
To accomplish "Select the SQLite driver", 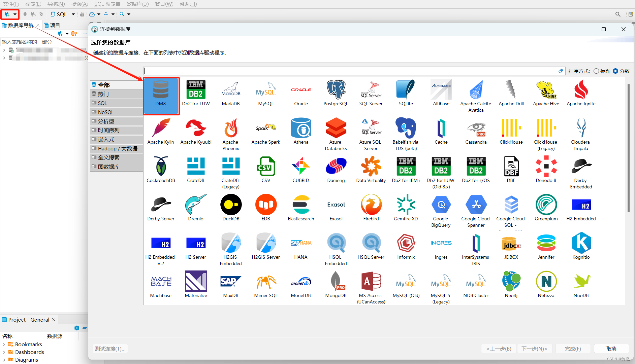I will tap(406, 93).
